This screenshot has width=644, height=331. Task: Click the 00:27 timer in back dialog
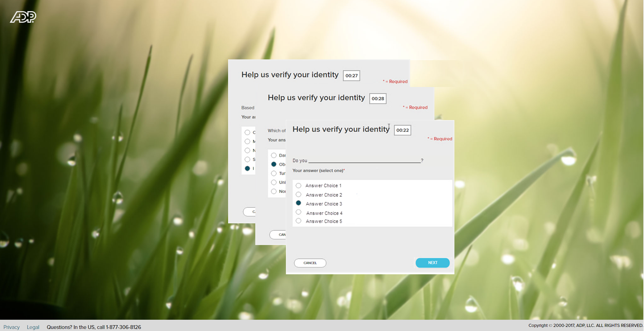pyautogui.click(x=351, y=76)
